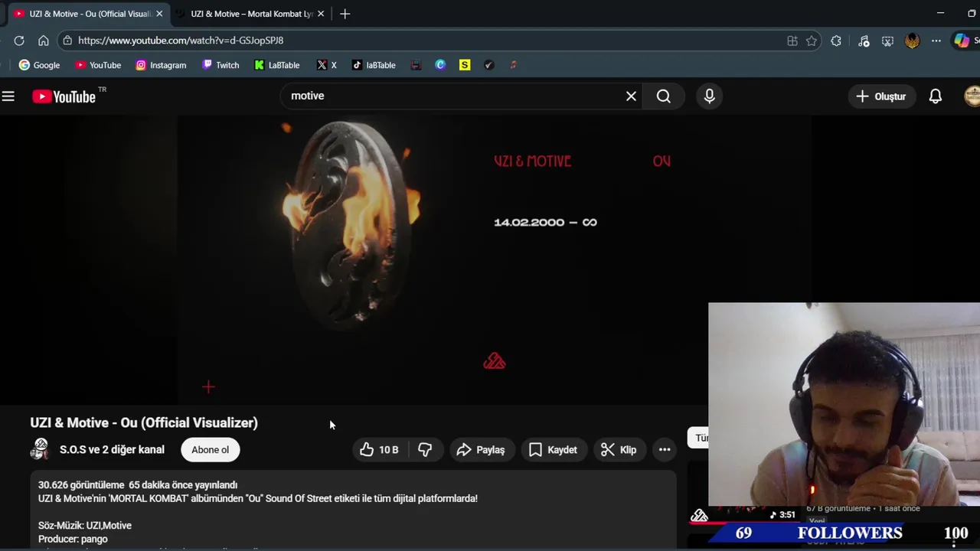The width and height of the screenshot is (980, 551).
Task: Open the browser collections music icon
Action: 864,41
